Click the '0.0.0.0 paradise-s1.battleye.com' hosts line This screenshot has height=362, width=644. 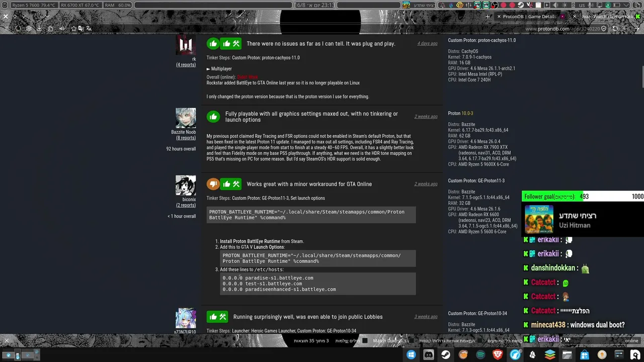pyautogui.click(x=268, y=278)
